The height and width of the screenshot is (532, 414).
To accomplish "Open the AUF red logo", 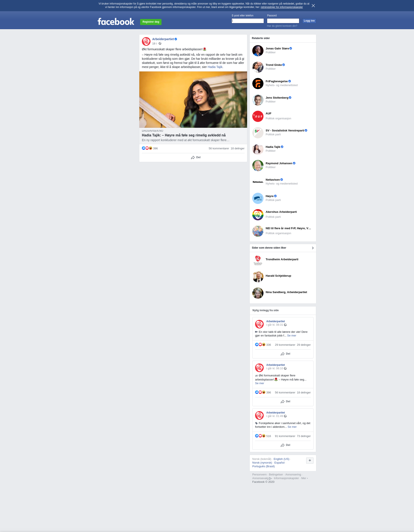I will tap(258, 116).
